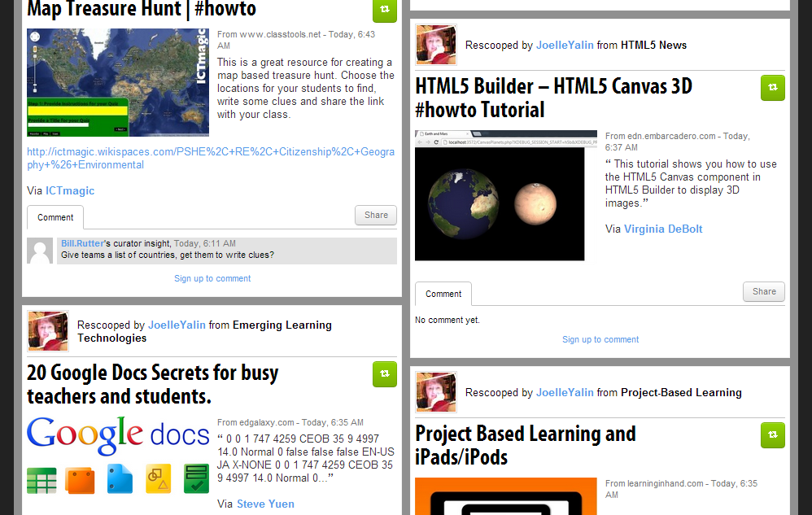The width and height of the screenshot is (812, 515).
Task: Click 'This tutorial shows you how to use' excerpt
Action: point(691,183)
